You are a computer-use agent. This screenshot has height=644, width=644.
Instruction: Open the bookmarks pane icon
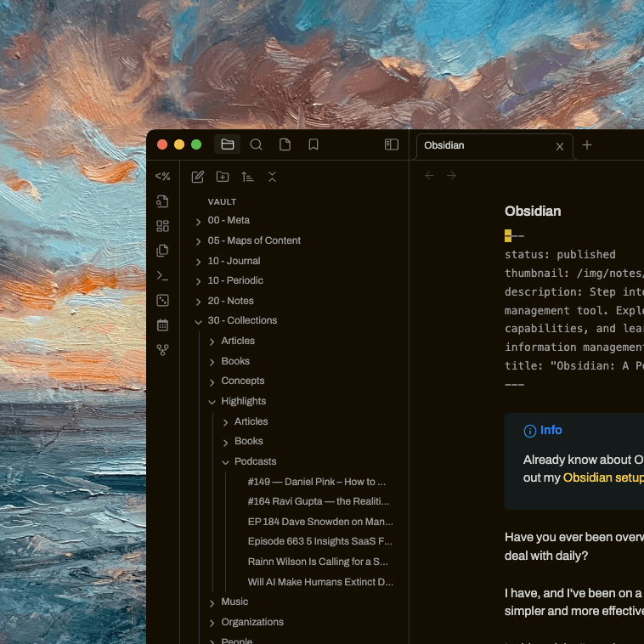click(314, 144)
